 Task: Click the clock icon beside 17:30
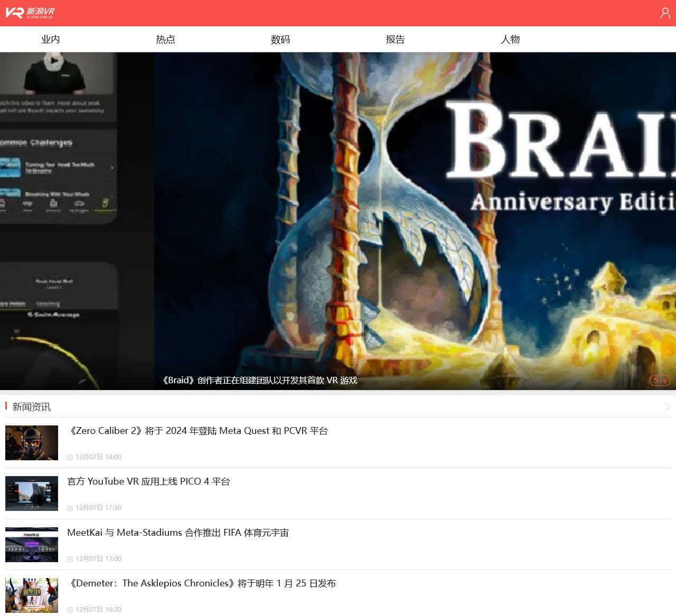70,508
